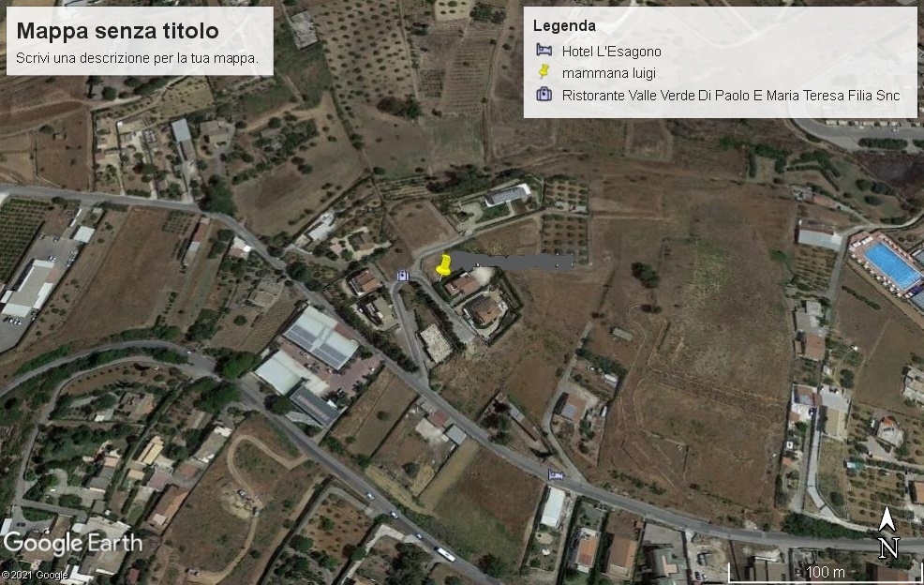Click the ©2021 Google copyright text
The width and height of the screenshot is (924, 585).
pos(34,575)
